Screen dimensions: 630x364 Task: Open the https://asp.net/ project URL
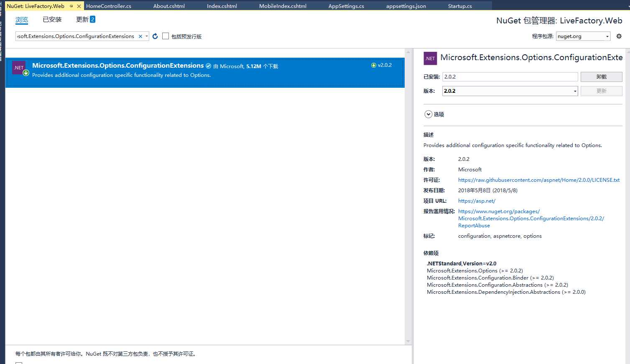[x=477, y=201]
